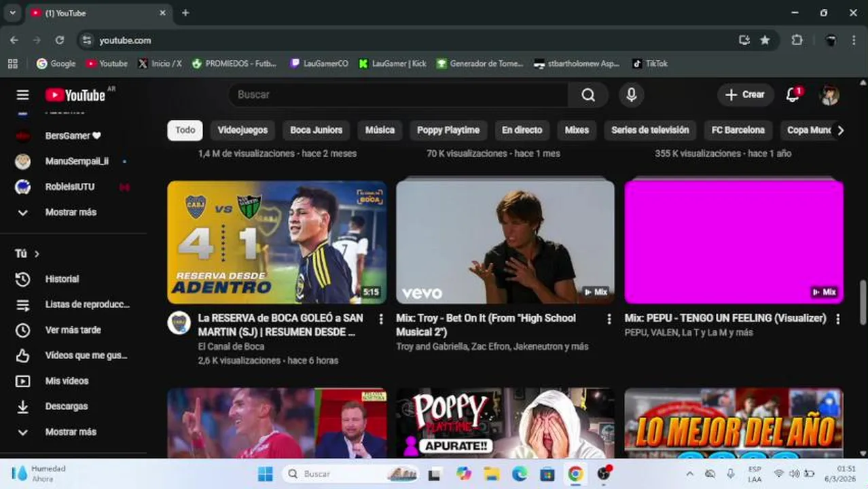Open the Chrome three-dot menu
Image resolution: width=868 pixels, height=489 pixels.
(x=854, y=41)
